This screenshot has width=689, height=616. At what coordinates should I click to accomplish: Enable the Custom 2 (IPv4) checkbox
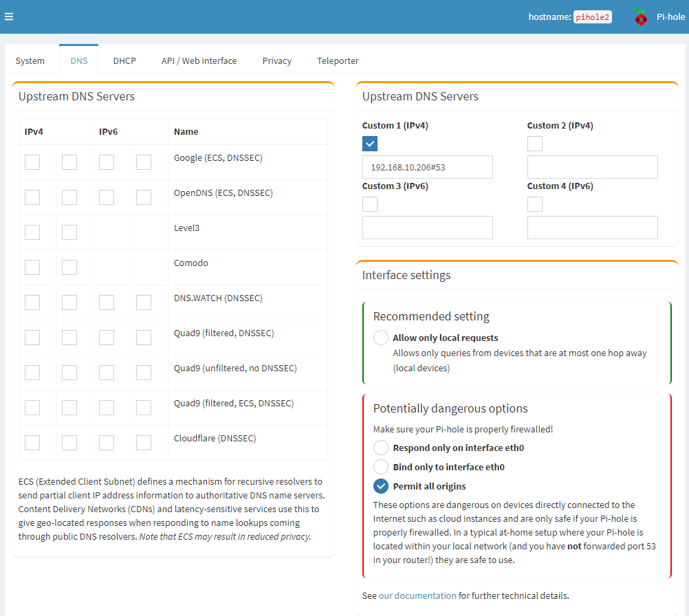pyautogui.click(x=535, y=144)
